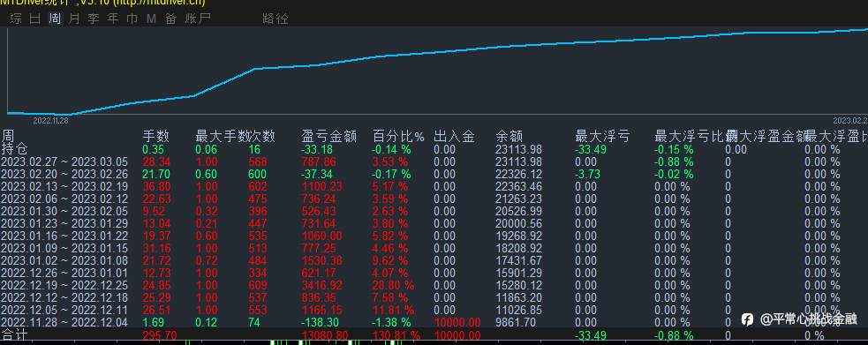868x345 pixels.
Task: Select week row 2023.02.06 ~ 2023.02.12
Action: (64, 199)
